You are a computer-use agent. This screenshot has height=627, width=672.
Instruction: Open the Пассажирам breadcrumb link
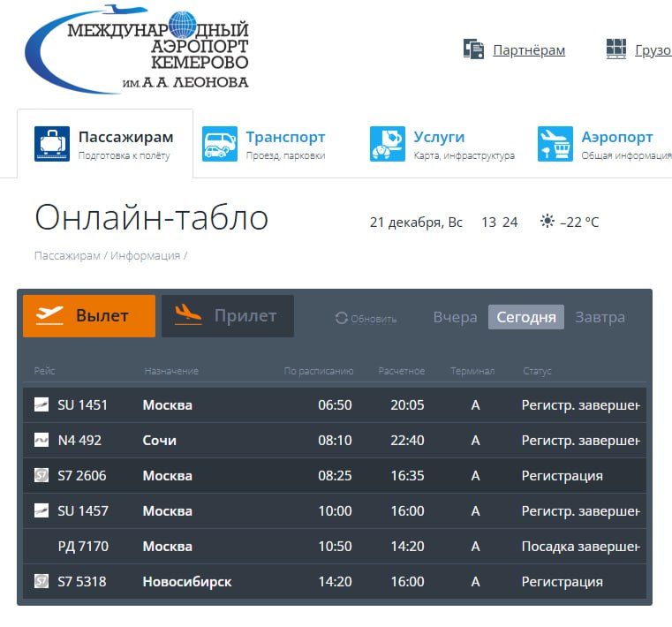[67, 256]
